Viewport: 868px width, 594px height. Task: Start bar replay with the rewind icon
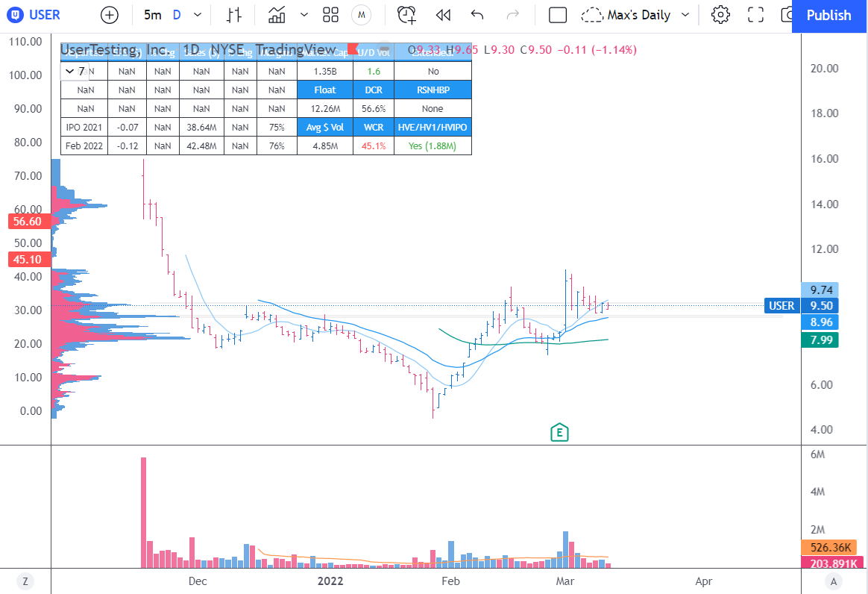coord(443,15)
